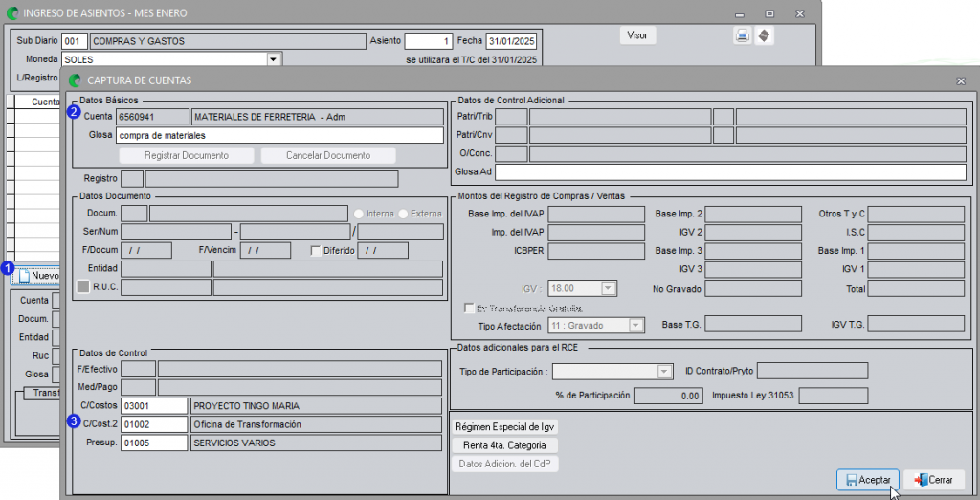Click the F/Efectivo code field
The width and height of the screenshot is (980, 500).
point(138,369)
